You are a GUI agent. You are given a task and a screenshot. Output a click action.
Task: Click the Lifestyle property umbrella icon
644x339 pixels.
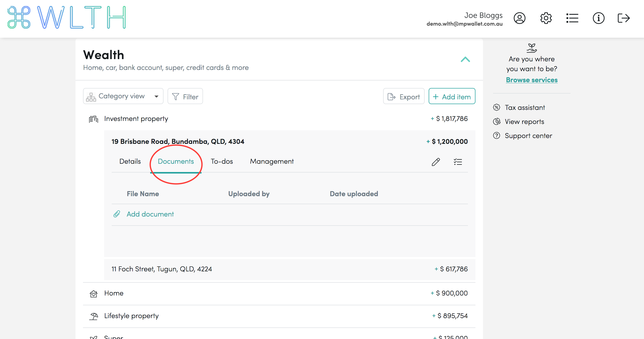pyautogui.click(x=93, y=316)
